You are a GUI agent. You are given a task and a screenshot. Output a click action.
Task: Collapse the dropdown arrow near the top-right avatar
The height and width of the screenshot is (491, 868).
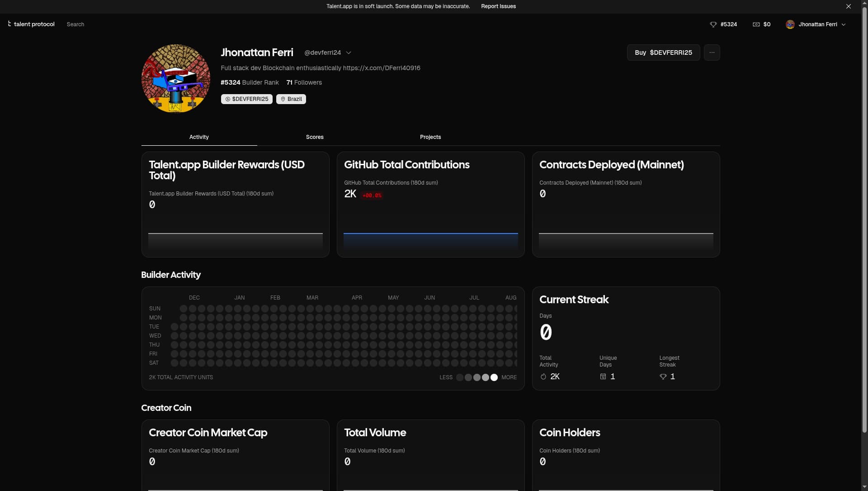click(x=844, y=24)
